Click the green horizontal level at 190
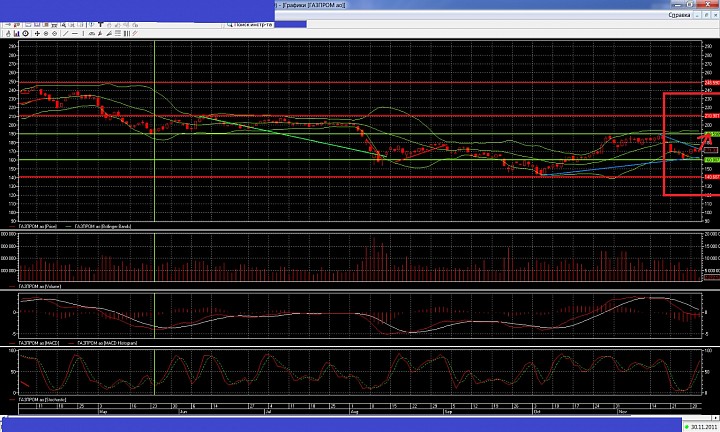 point(360,134)
